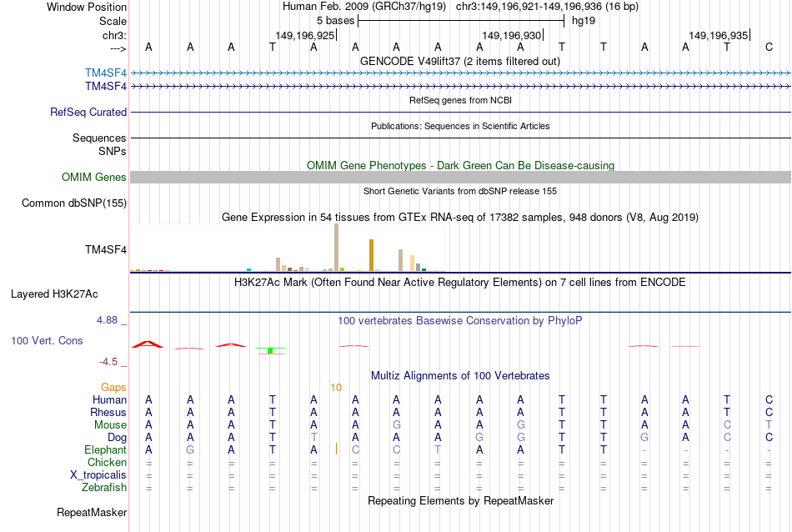Click the orange gap count '10'
The image size is (792, 532).
(x=336, y=388)
